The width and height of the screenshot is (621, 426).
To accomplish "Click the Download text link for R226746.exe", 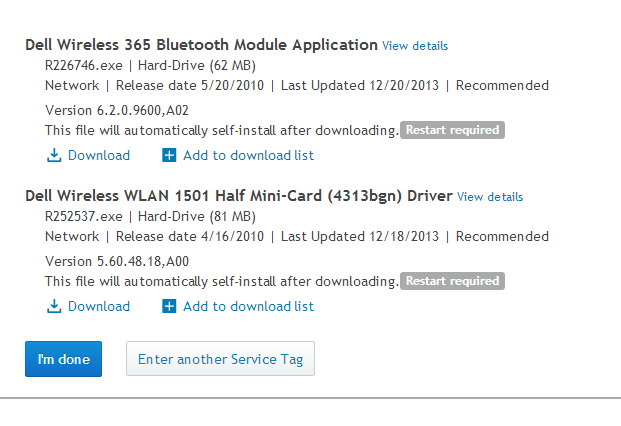I will coord(99,155).
